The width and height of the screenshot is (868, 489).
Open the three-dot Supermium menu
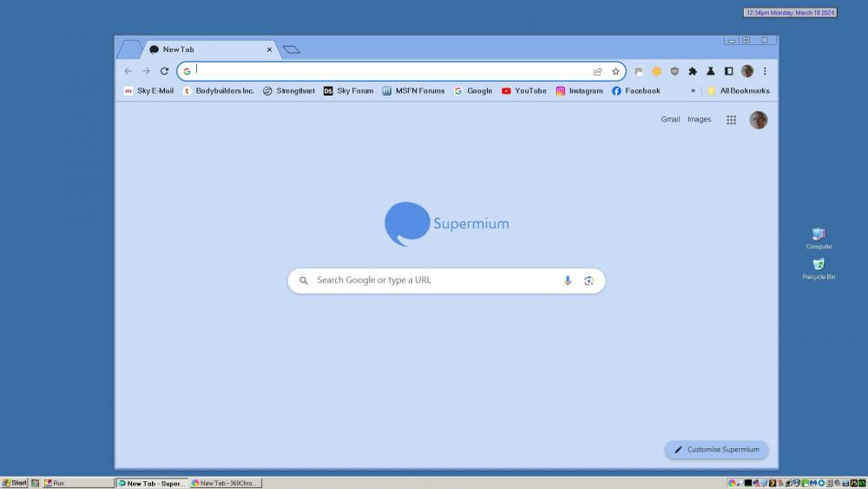[x=765, y=71]
